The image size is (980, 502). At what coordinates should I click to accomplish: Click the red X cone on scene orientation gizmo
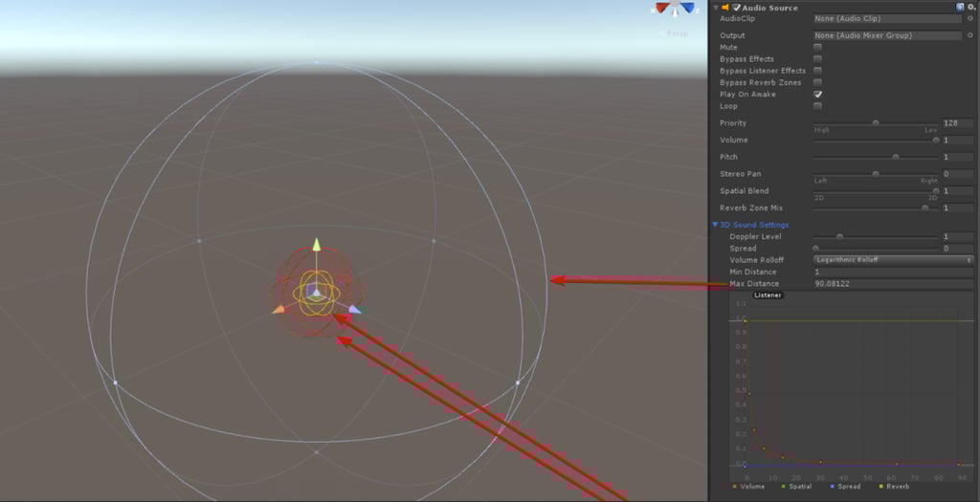pos(662,8)
